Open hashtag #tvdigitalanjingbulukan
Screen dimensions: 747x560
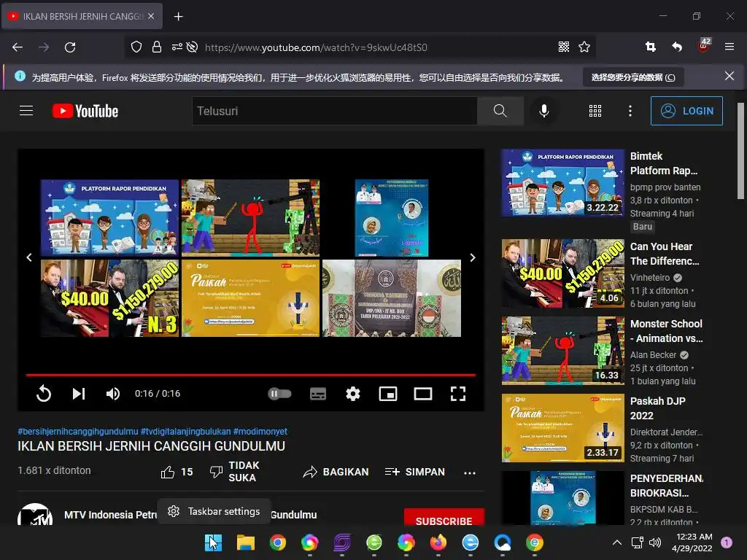[x=185, y=432]
